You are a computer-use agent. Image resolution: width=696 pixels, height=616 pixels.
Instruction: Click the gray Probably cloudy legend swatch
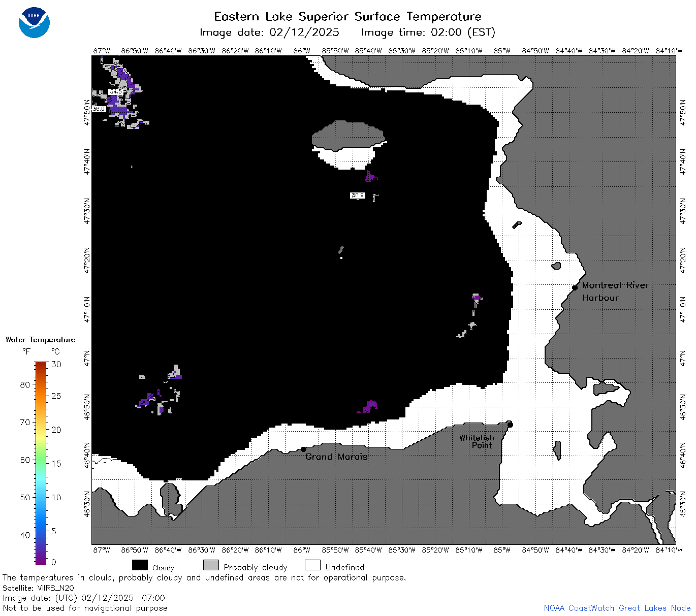click(x=211, y=565)
